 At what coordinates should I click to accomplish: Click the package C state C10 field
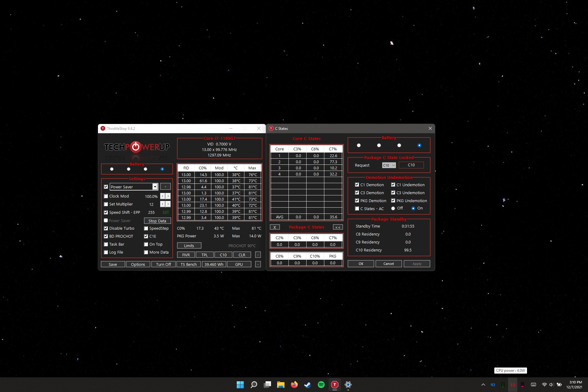coord(411,165)
